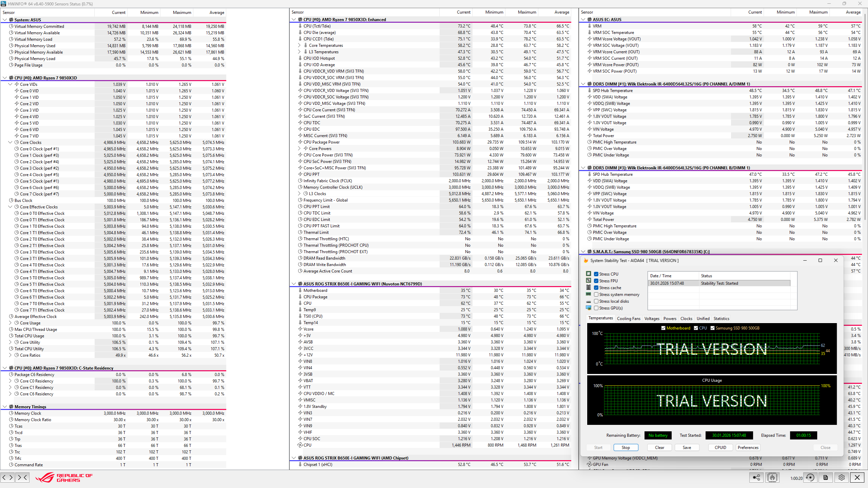Open the Statistics tab in AIDA64
The height and width of the screenshot is (488, 868).
(x=721, y=318)
